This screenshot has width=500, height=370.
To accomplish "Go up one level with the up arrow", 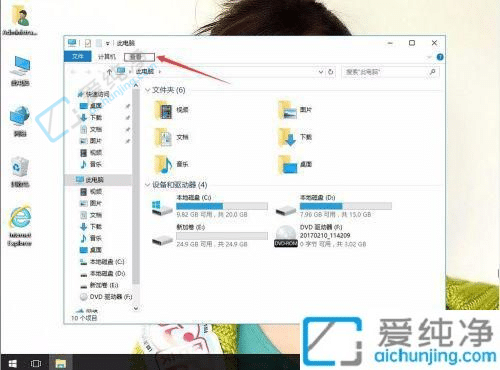I will 109,71.
